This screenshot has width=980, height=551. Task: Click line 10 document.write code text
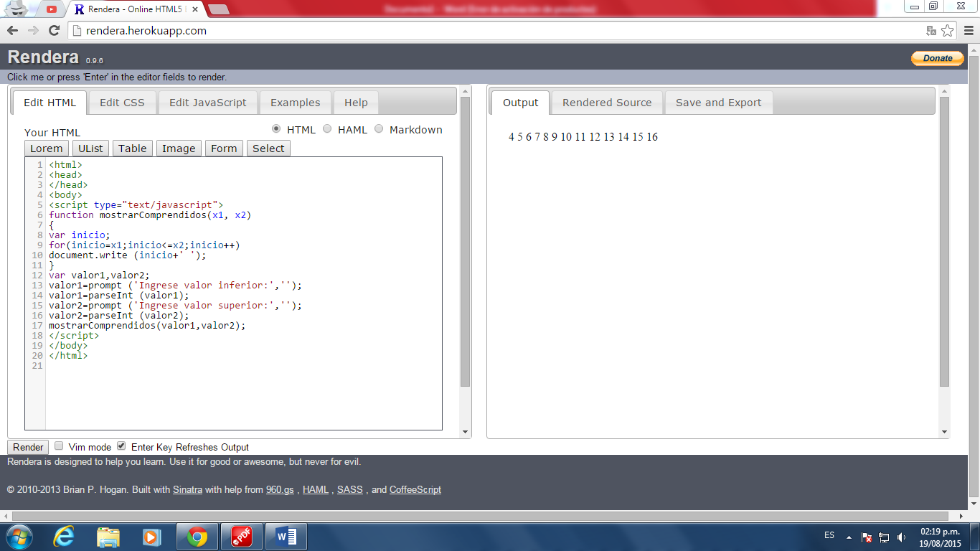(128, 255)
